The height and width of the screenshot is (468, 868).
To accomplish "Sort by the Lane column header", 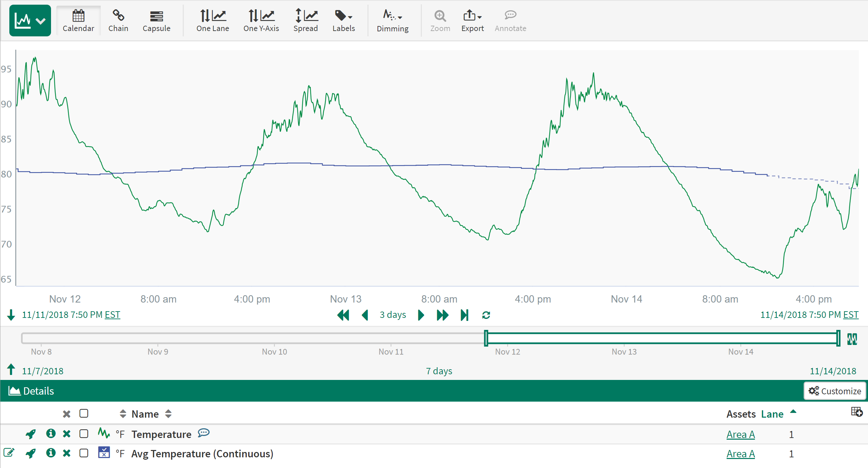I will (772, 414).
